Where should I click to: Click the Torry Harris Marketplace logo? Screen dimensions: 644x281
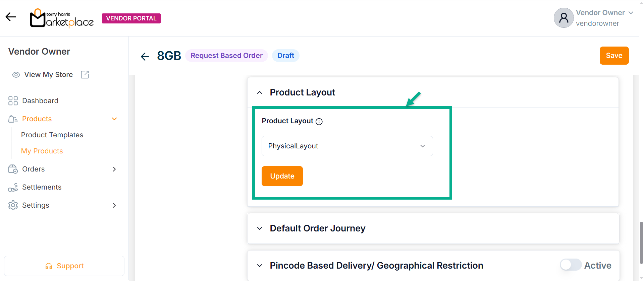[x=62, y=18]
